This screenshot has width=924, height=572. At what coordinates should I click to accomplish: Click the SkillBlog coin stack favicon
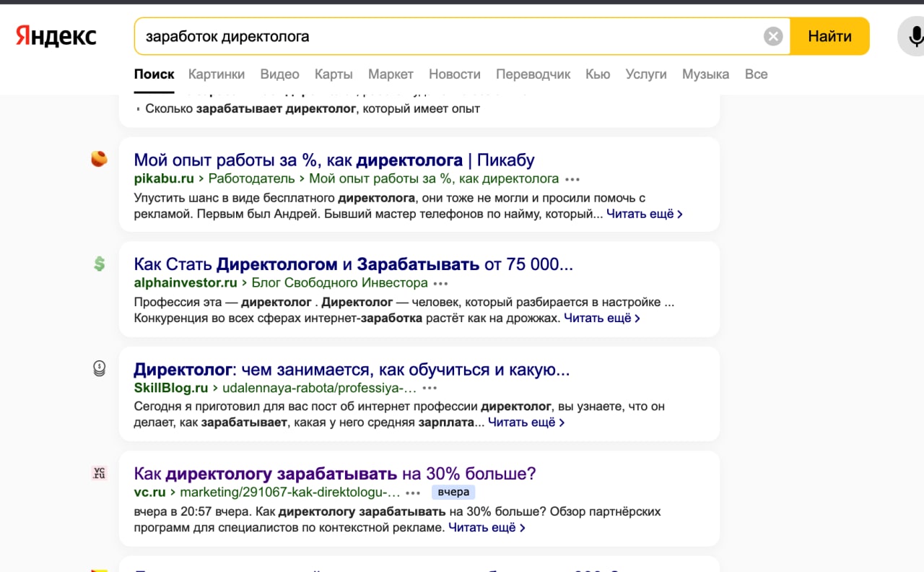click(x=100, y=368)
